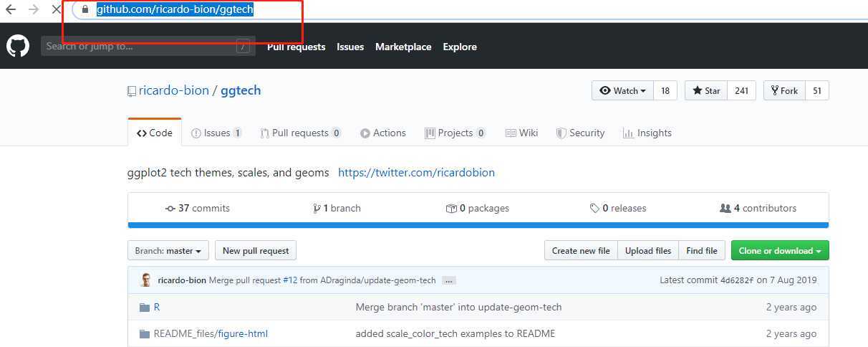Open GitHub home via Octocat logo
Image resolution: width=868 pixels, height=347 pixels.
(18, 47)
